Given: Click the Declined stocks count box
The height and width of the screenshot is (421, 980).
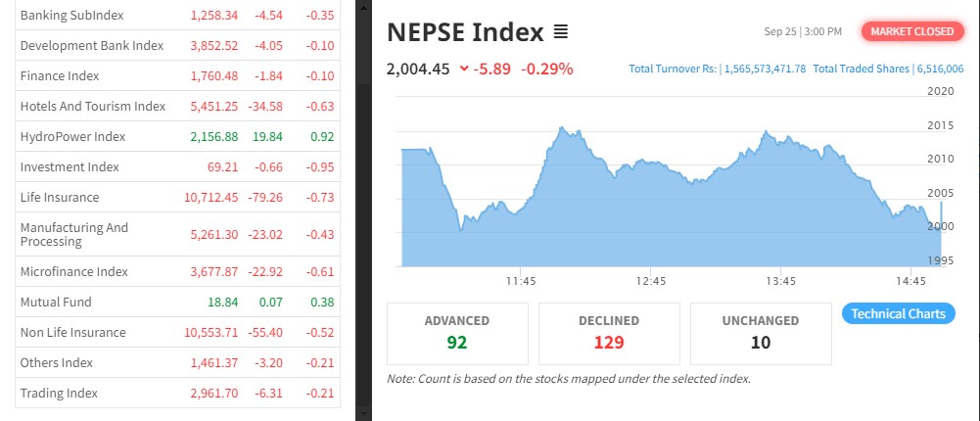Looking at the screenshot, I should [609, 333].
